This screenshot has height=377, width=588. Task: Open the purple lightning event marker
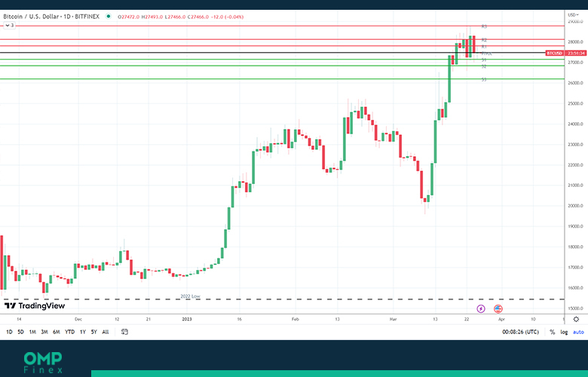[481, 308]
